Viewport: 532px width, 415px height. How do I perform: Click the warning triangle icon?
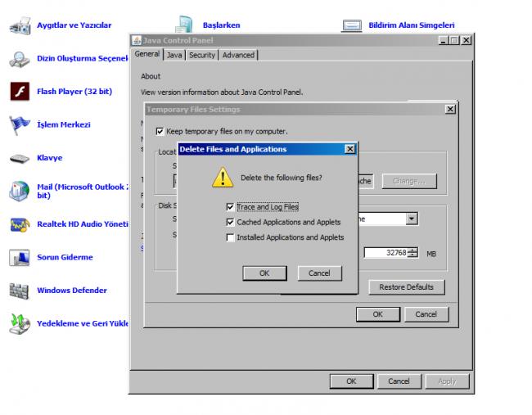click(x=223, y=177)
